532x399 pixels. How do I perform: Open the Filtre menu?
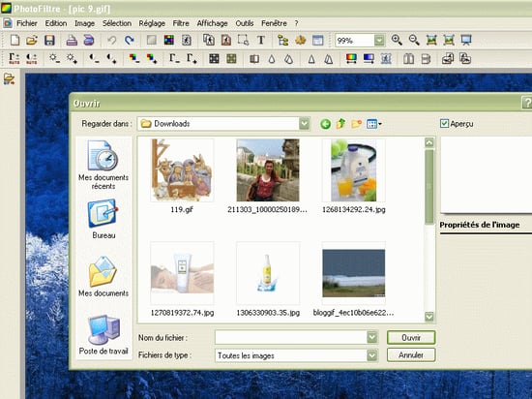pos(181,23)
